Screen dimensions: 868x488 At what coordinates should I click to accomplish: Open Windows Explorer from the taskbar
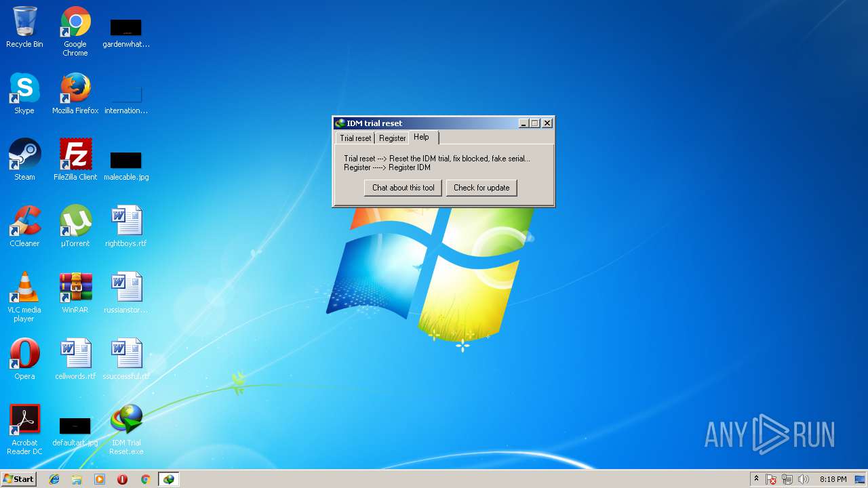click(77, 479)
